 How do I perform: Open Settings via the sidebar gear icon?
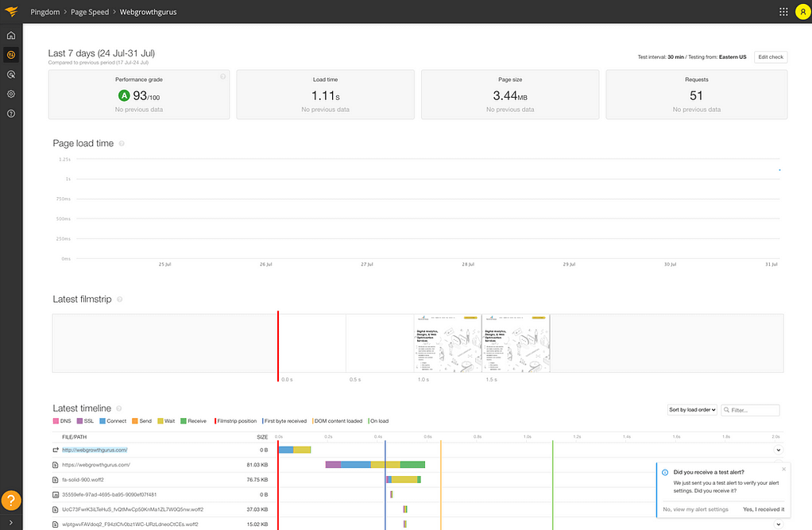[x=11, y=94]
